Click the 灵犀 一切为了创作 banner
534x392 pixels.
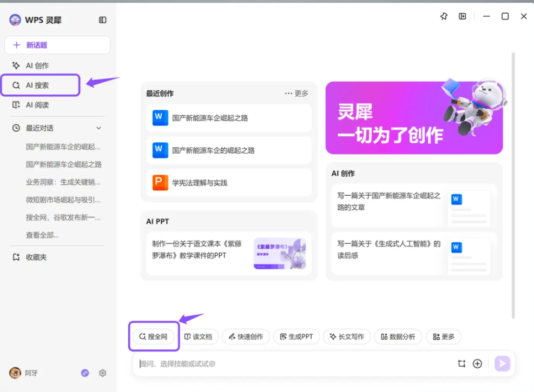tap(414, 117)
